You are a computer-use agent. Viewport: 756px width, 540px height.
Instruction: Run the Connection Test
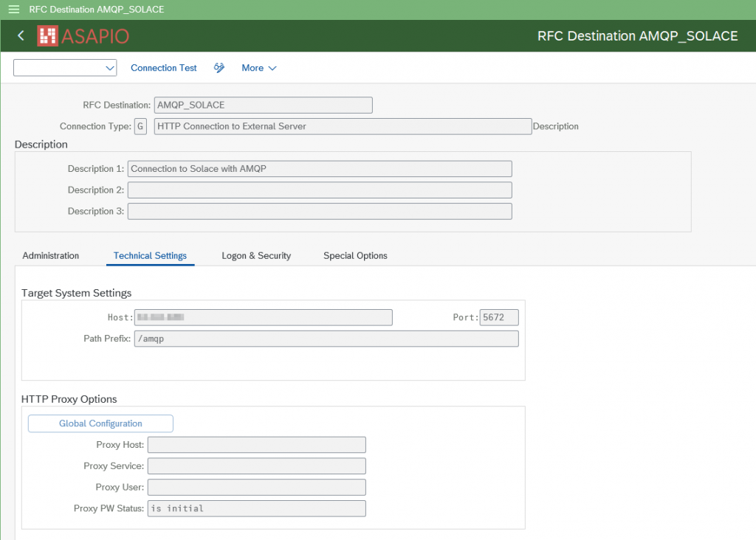click(x=164, y=68)
